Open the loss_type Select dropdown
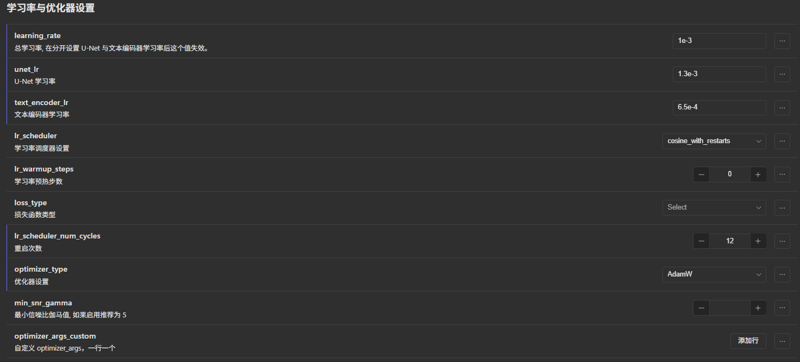 (x=714, y=208)
